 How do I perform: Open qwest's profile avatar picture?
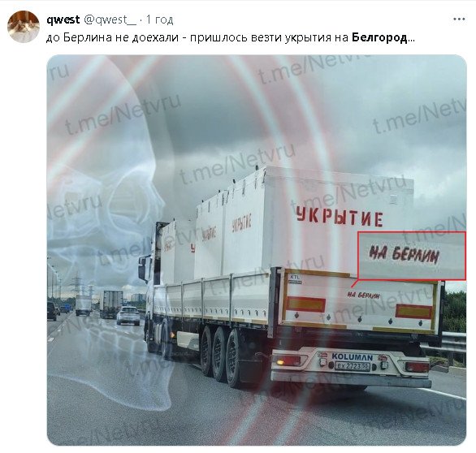click(24, 27)
